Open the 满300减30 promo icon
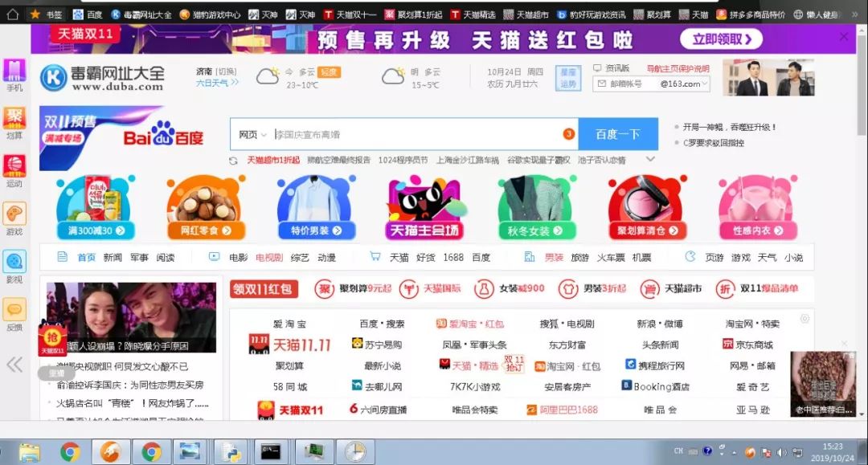868x465 pixels. pyautogui.click(x=96, y=207)
